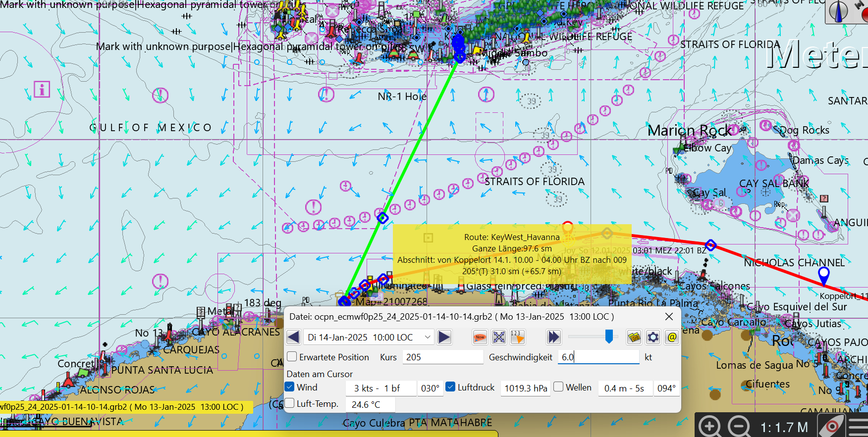Enable the Wellen checkbox
Viewport: 868px width, 437px height.
558,387
